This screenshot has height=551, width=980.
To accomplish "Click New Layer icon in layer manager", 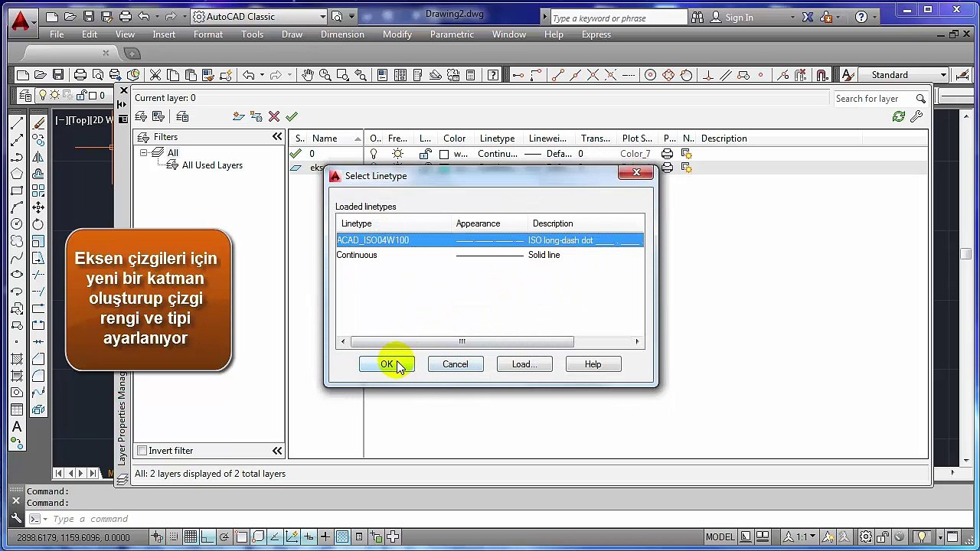I will pos(239,116).
